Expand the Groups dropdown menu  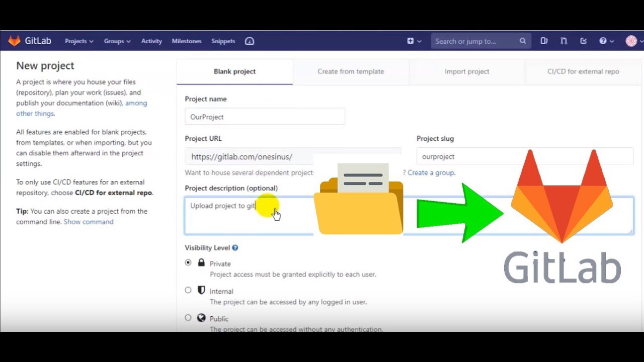(117, 41)
